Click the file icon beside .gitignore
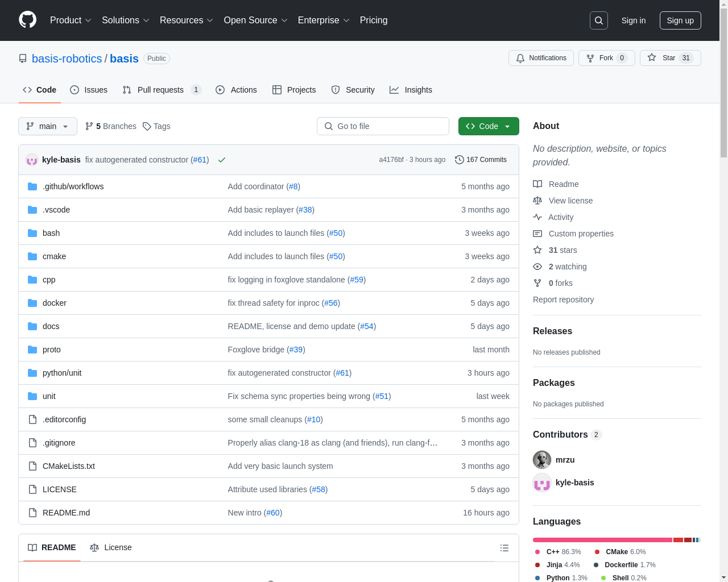 (x=32, y=443)
